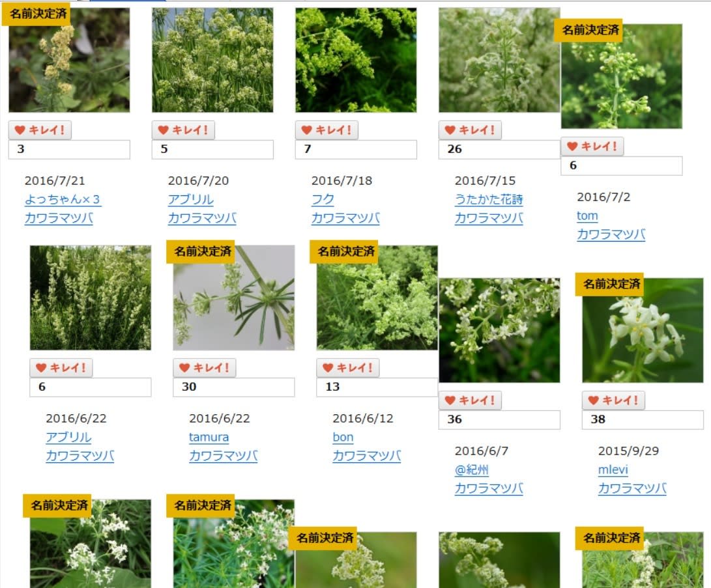Open bon user link

343,437
